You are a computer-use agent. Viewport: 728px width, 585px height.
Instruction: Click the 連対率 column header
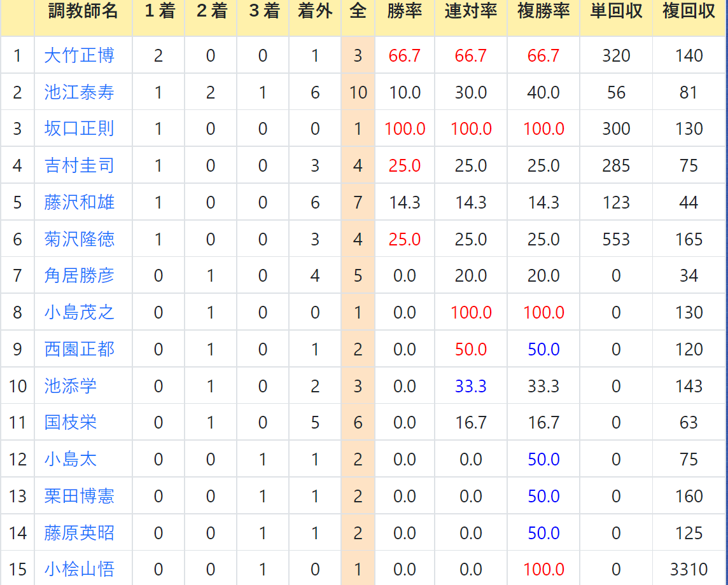coord(471,11)
